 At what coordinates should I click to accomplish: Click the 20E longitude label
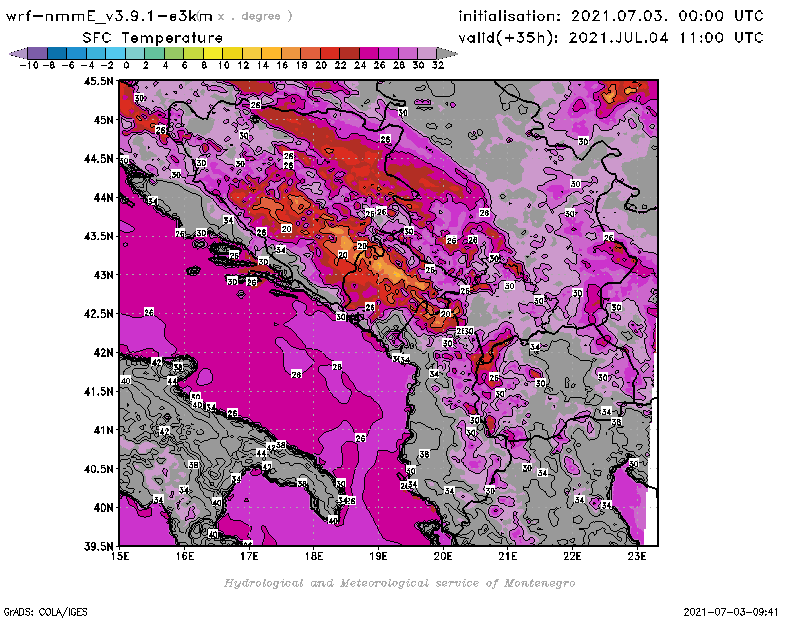[x=443, y=556]
